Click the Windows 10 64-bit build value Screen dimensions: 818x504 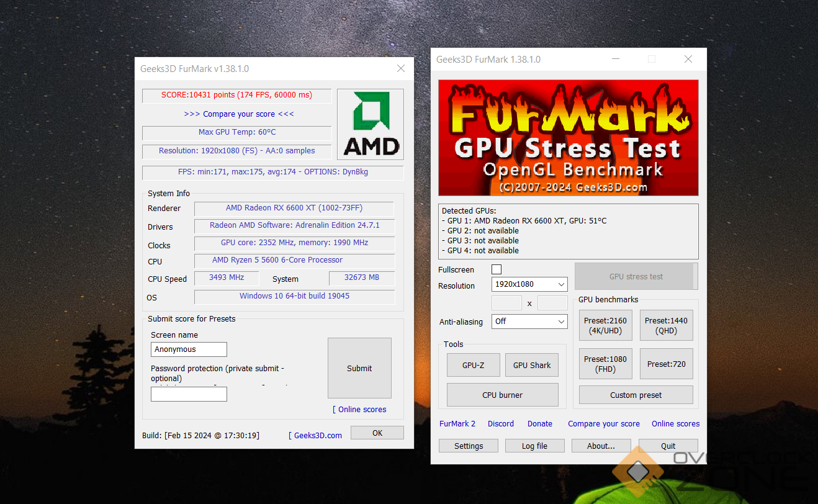(x=294, y=296)
